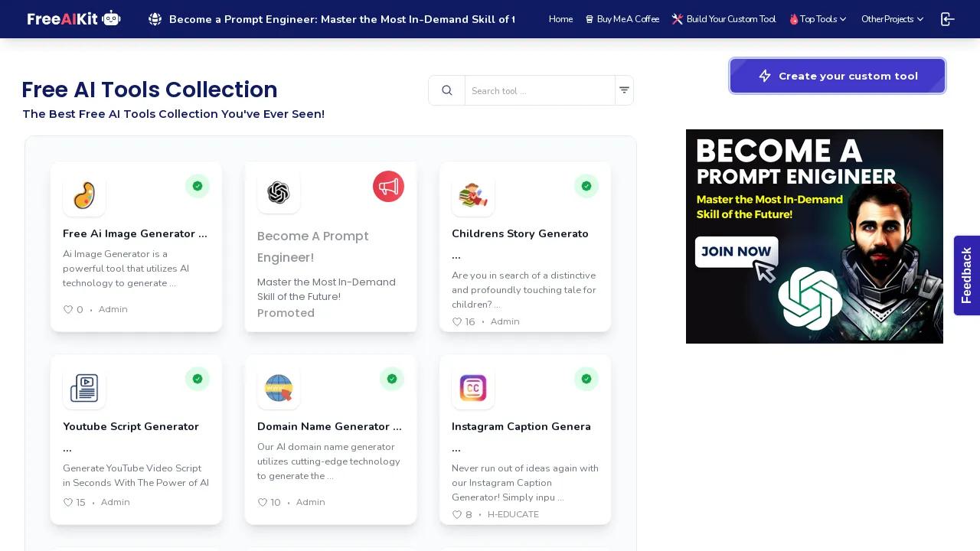The image size is (980, 551).
Task: Open the vertical Feedback tab
Action: [966, 275]
